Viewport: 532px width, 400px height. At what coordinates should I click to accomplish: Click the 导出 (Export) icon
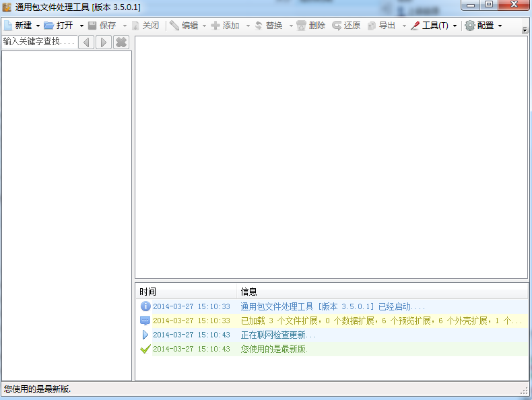pos(372,26)
